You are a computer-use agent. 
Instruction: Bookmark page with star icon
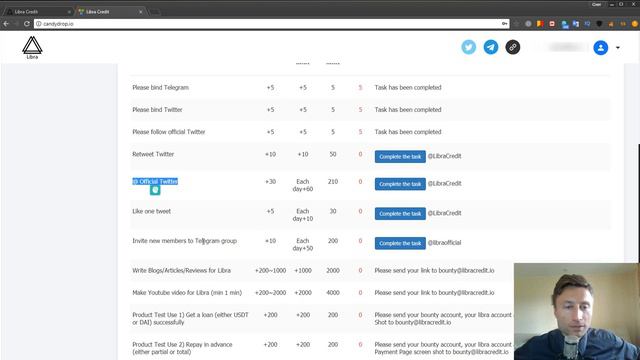516,24
